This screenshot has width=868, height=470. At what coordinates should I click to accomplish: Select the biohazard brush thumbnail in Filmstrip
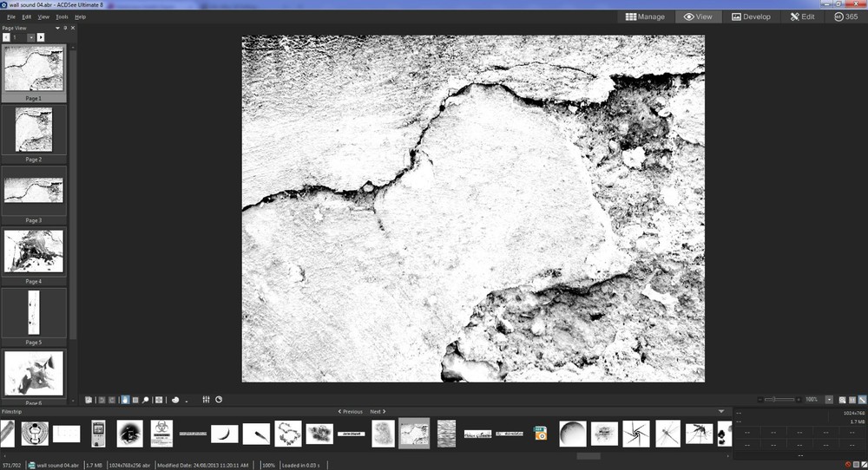tap(161, 434)
